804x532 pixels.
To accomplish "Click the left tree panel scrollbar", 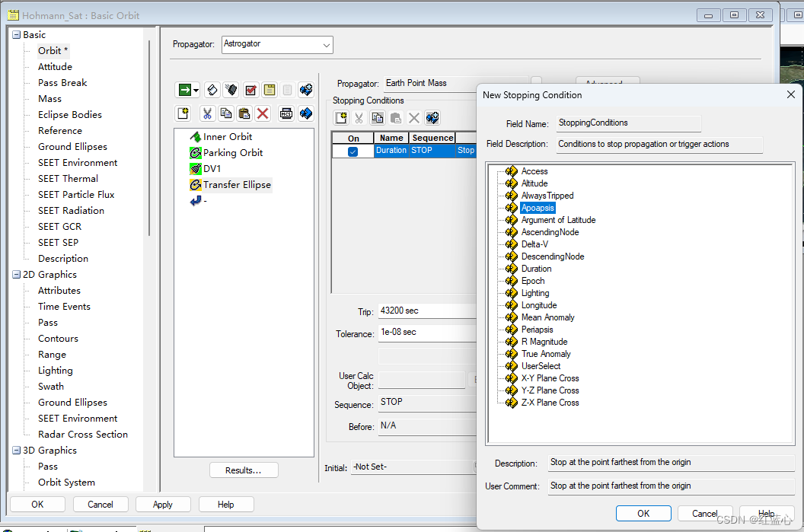I will pos(149,139).
